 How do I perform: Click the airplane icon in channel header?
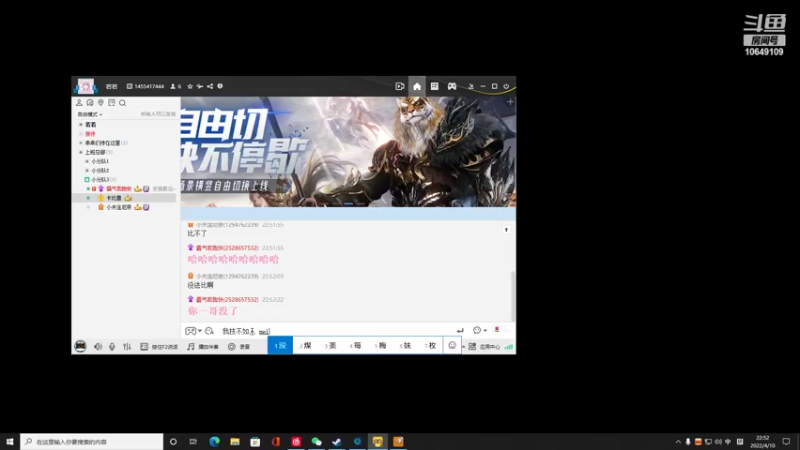click(x=199, y=87)
